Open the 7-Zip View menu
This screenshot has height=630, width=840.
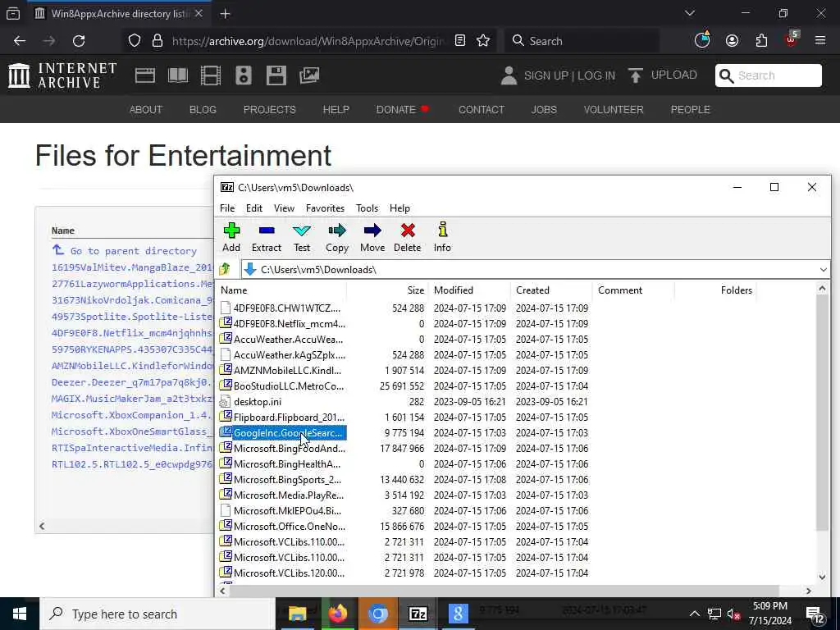click(x=284, y=208)
